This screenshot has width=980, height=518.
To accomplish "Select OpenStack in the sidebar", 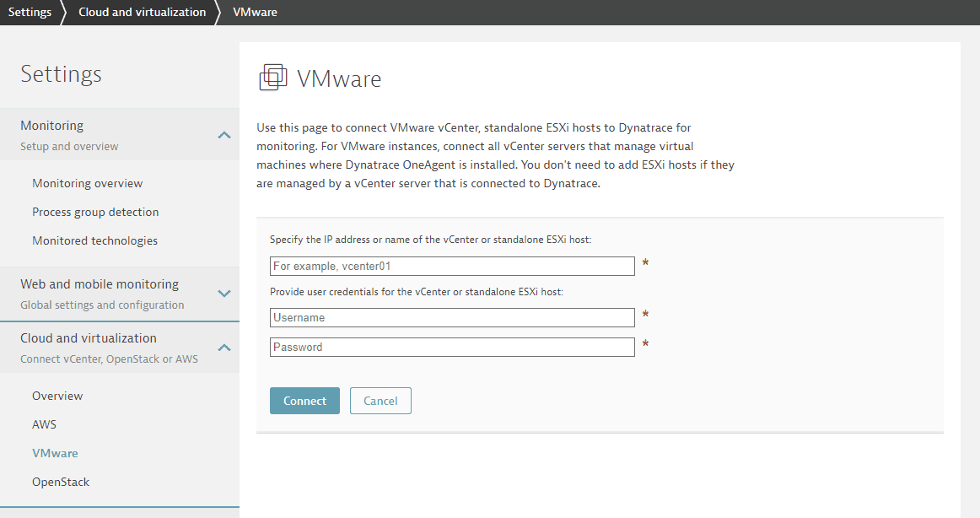I will [x=61, y=482].
